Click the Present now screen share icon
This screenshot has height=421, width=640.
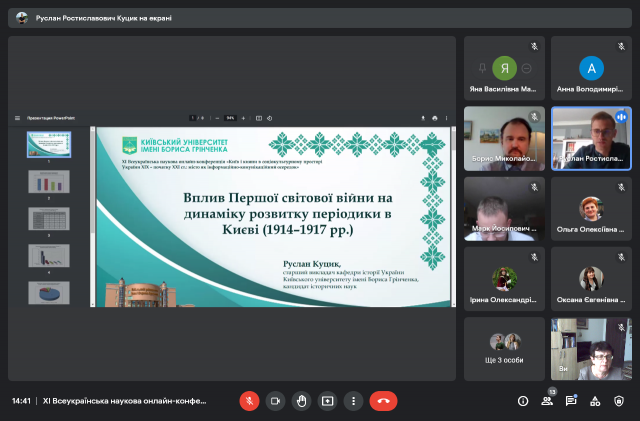click(327, 400)
